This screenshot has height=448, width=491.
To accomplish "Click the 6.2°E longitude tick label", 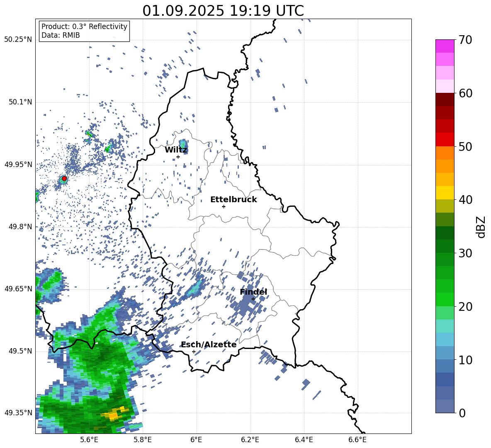I will (x=250, y=440).
